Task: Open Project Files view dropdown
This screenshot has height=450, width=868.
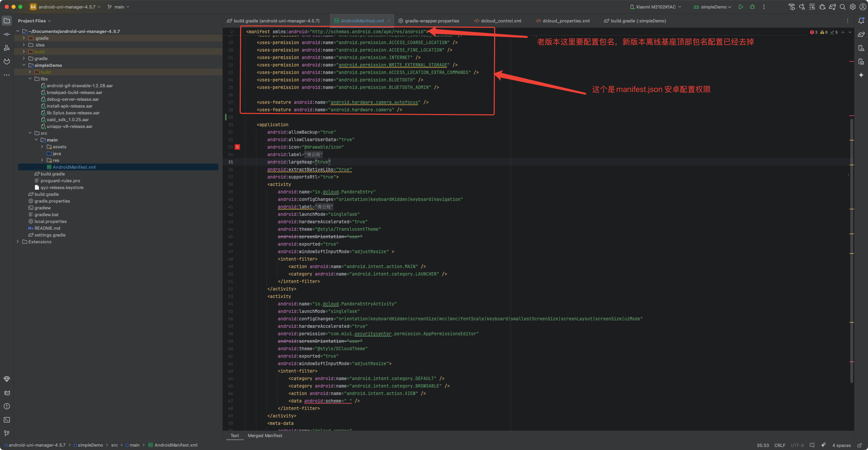Action: click(34, 21)
